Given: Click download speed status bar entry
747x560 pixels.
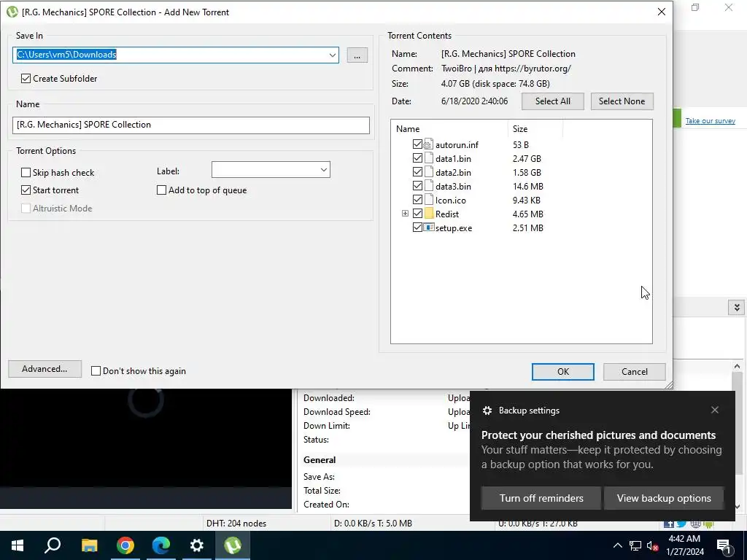Looking at the screenshot, I should pos(373,524).
